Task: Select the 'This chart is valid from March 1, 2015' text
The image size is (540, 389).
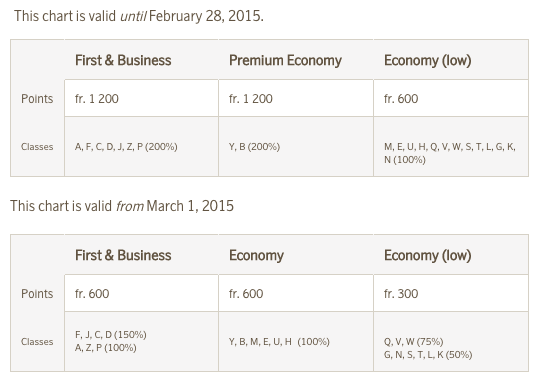Action: pyautogui.click(x=122, y=206)
